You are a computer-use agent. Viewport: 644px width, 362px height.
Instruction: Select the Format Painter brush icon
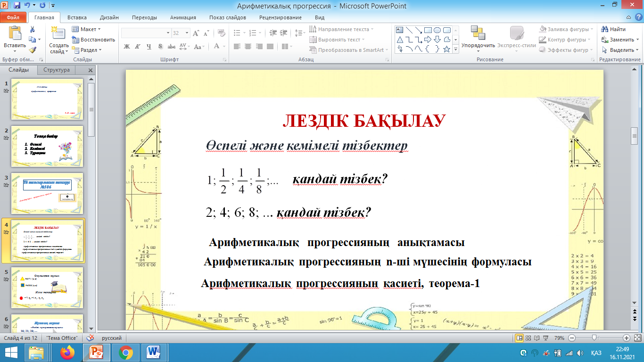point(32,49)
